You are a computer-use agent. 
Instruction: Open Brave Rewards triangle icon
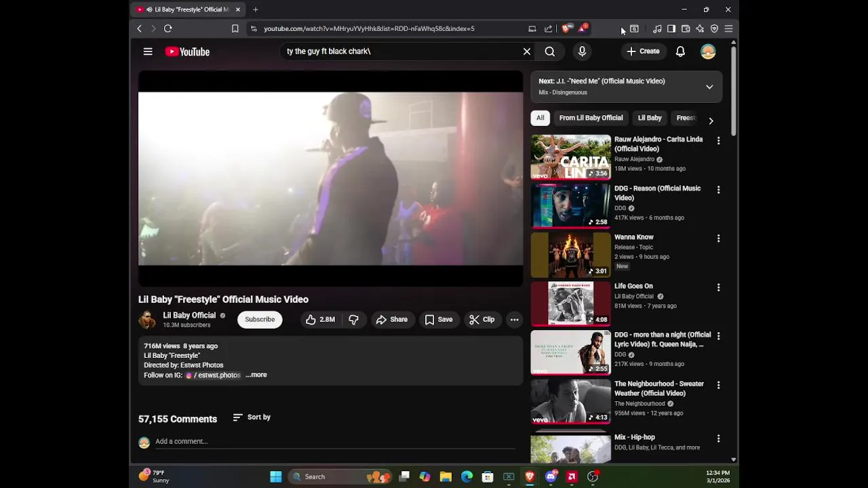click(583, 28)
